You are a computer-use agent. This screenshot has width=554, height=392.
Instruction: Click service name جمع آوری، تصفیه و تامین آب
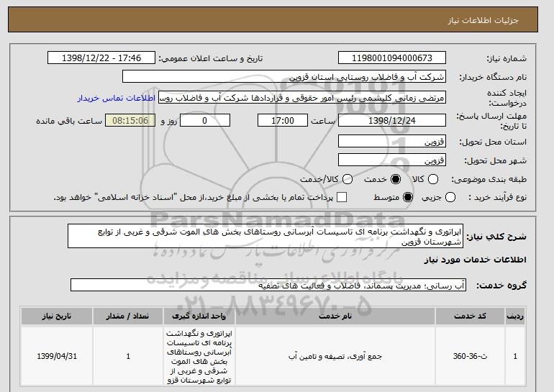[335, 356]
